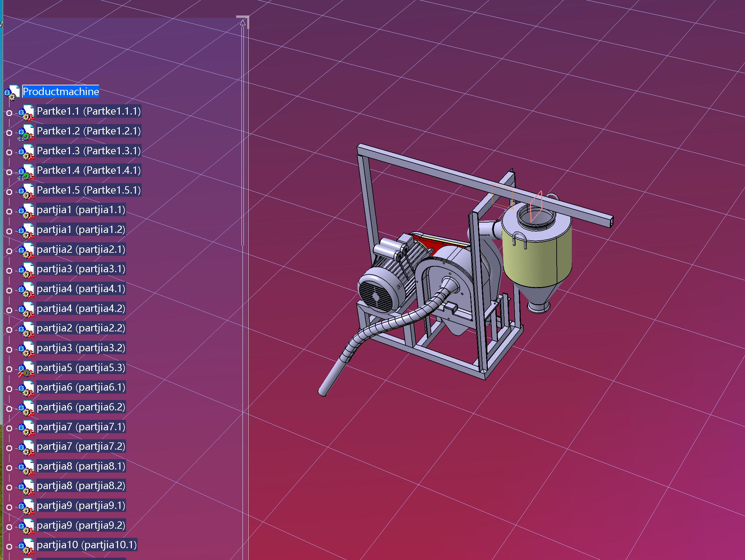Expand the partjia2 (partjia2.1) node
Image resolution: width=745 pixels, height=560 pixels.
[9, 251]
